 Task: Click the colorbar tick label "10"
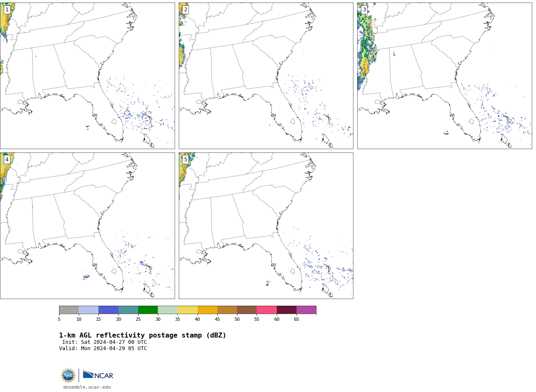tap(79, 320)
